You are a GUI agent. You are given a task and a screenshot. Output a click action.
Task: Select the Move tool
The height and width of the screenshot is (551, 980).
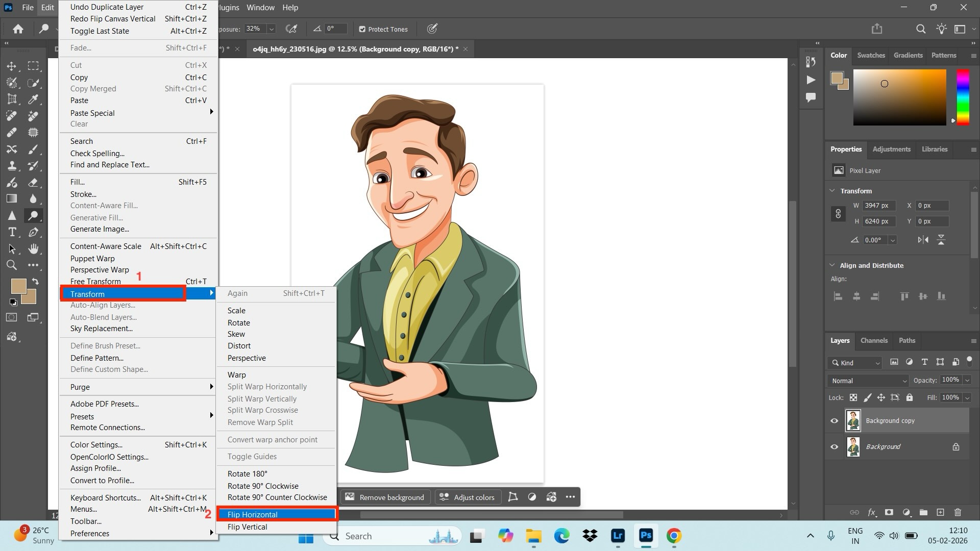(x=12, y=66)
